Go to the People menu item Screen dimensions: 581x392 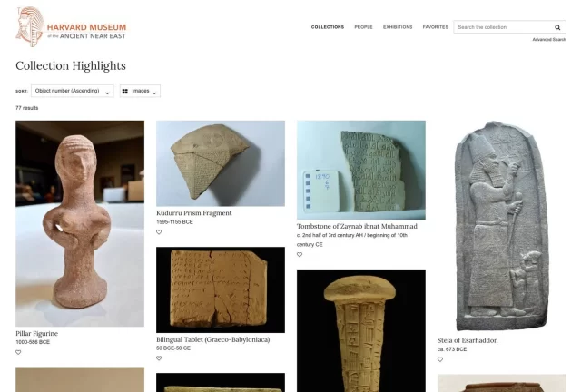point(363,27)
